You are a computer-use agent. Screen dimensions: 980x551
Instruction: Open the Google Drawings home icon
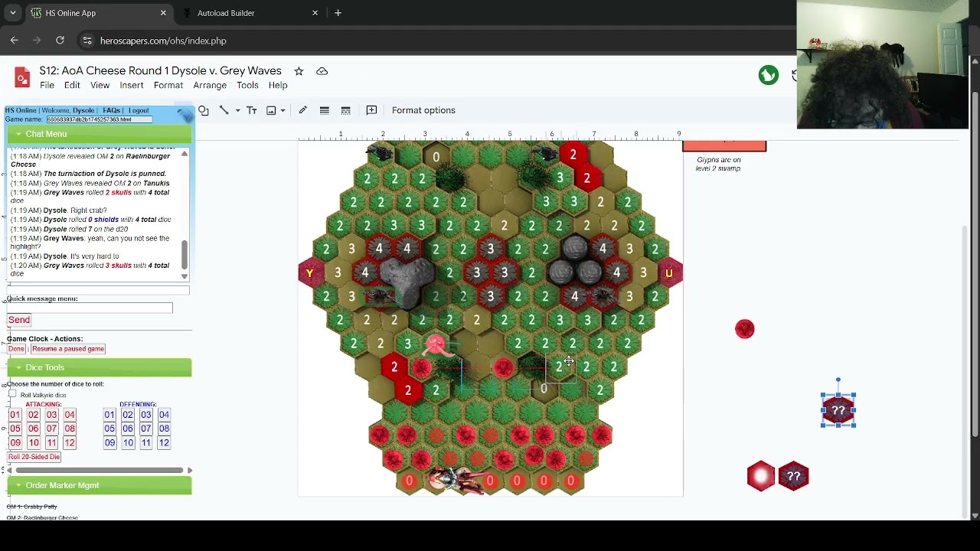click(22, 77)
